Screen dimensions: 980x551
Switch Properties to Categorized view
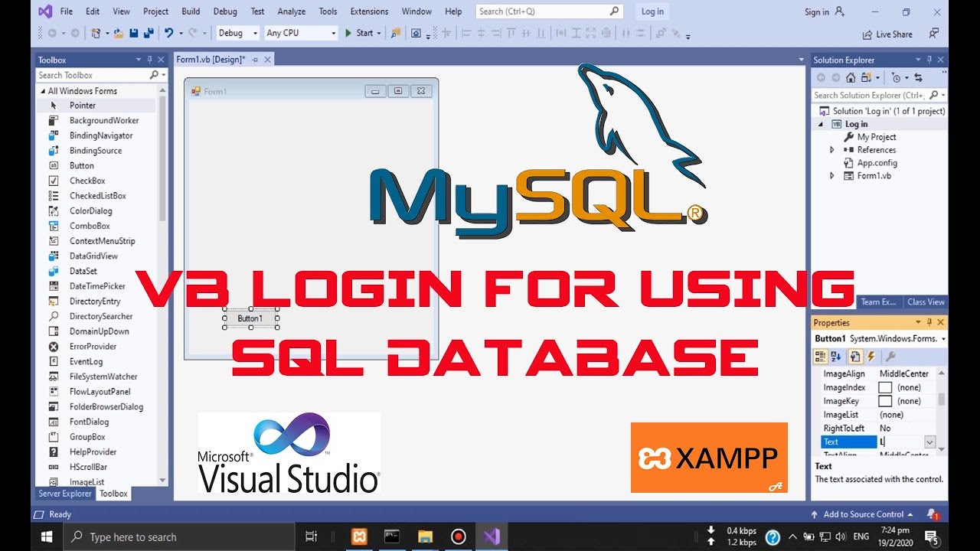click(x=820, y=357)
